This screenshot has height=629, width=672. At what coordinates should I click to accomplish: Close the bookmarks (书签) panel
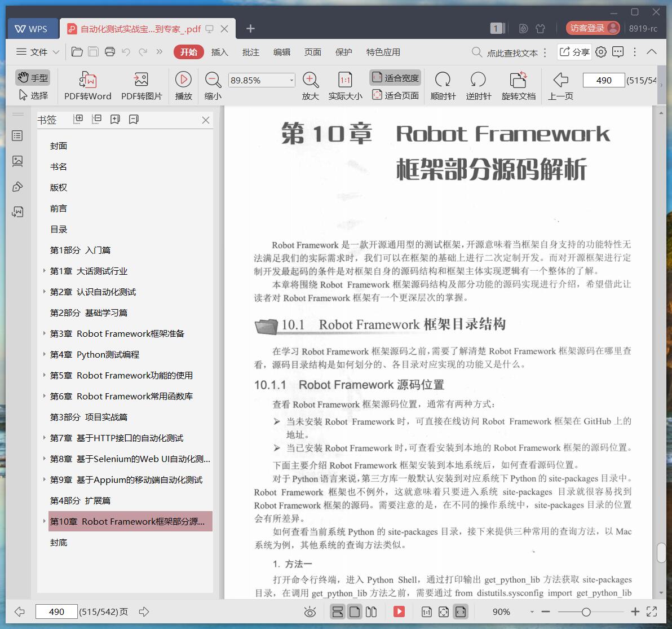[x=206, y=120]
